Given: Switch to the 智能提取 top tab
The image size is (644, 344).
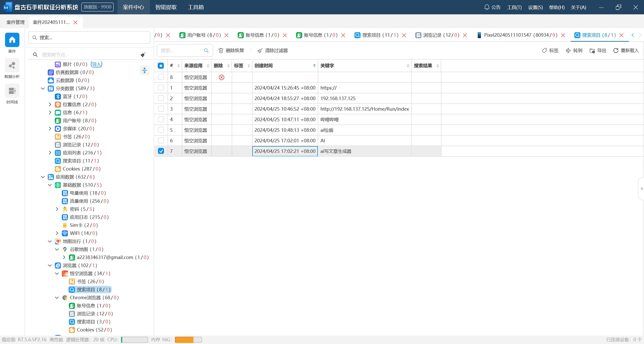Looking at the screenshot, I should coord(166,7).
